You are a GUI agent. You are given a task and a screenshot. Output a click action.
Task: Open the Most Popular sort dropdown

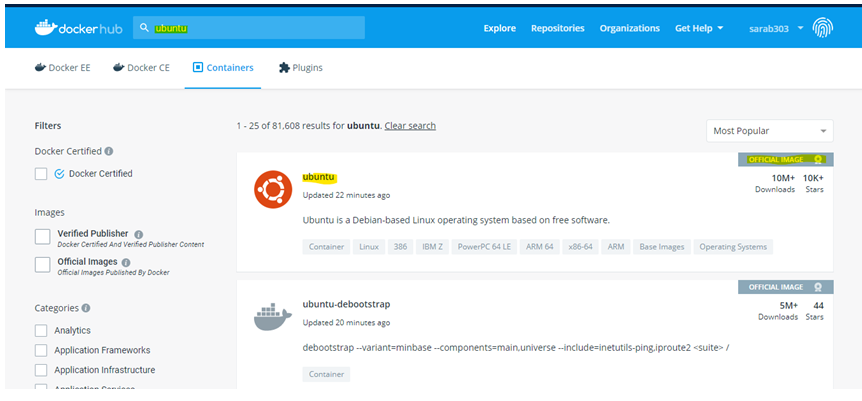click(x=770, y=131)
